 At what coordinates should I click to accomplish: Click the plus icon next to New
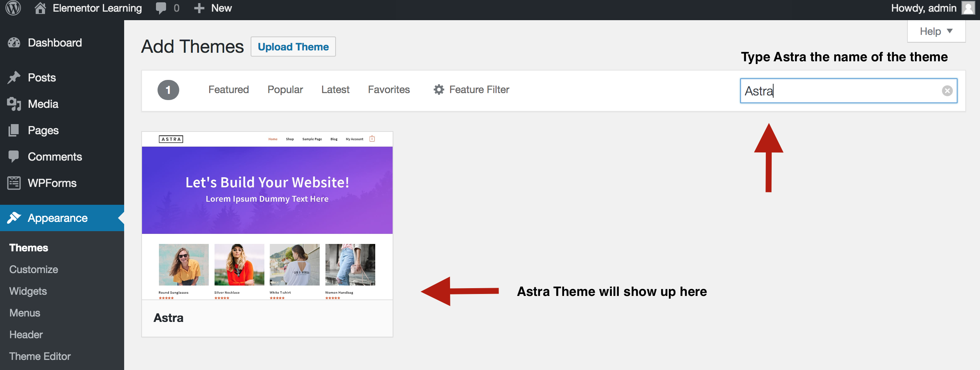pos(199,8)
